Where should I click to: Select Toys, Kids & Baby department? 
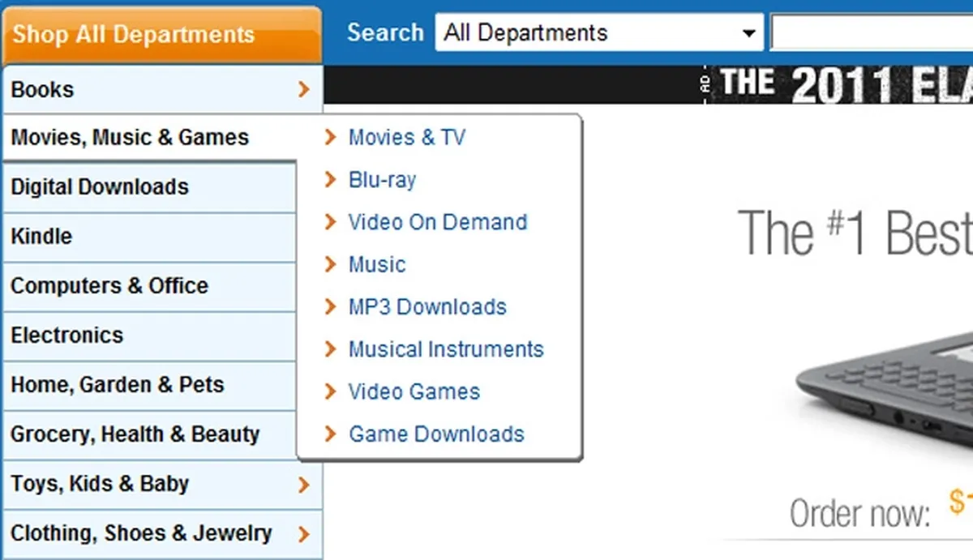(x=162, y=485)
